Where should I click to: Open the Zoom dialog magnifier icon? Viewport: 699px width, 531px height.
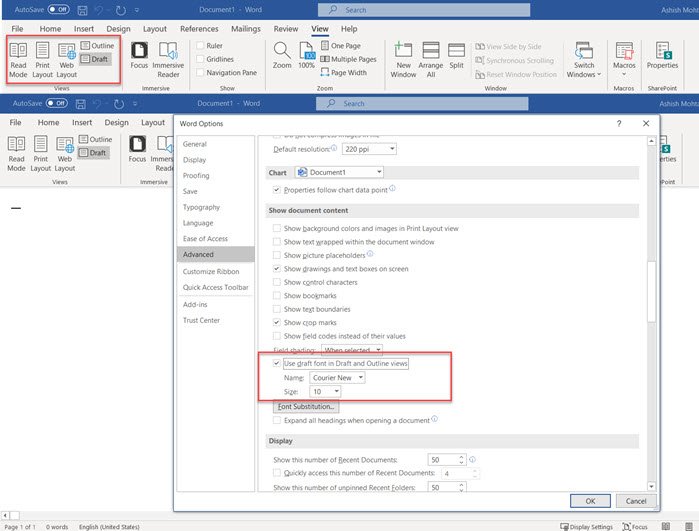click(282, 56)
